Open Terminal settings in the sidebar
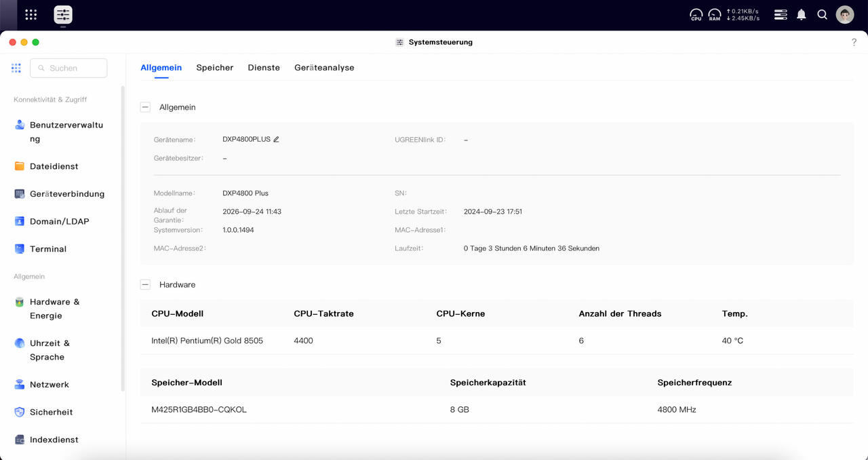Viewport: 868px width, 460px height. 41,249
